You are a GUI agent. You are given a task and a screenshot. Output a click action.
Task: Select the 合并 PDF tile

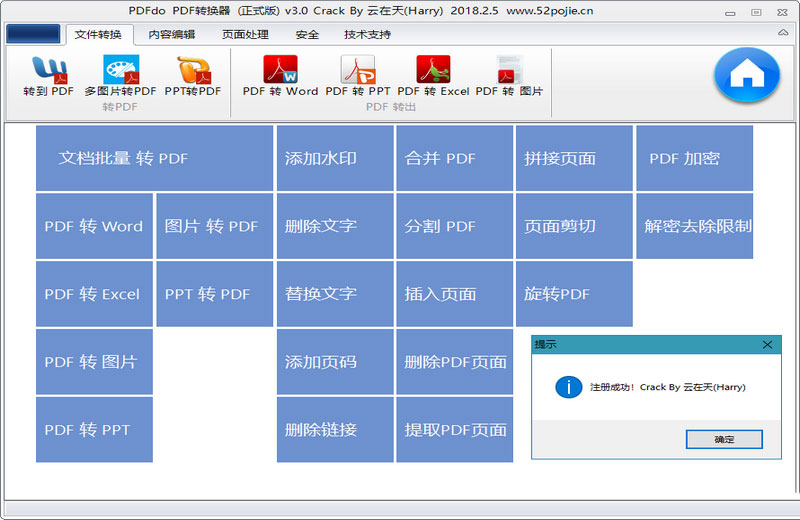click(x=455, y=158)
